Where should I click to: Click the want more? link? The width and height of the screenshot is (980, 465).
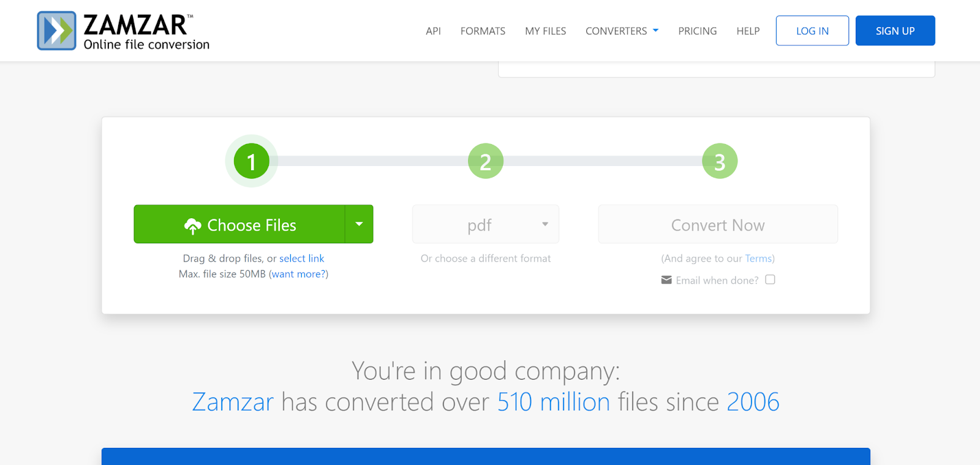coord(298,274)
